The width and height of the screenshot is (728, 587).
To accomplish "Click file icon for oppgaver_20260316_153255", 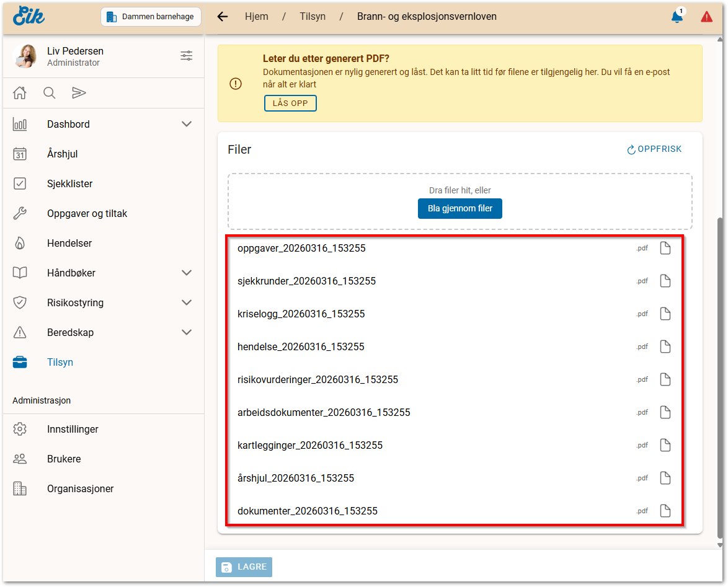I will click(665, 248).
